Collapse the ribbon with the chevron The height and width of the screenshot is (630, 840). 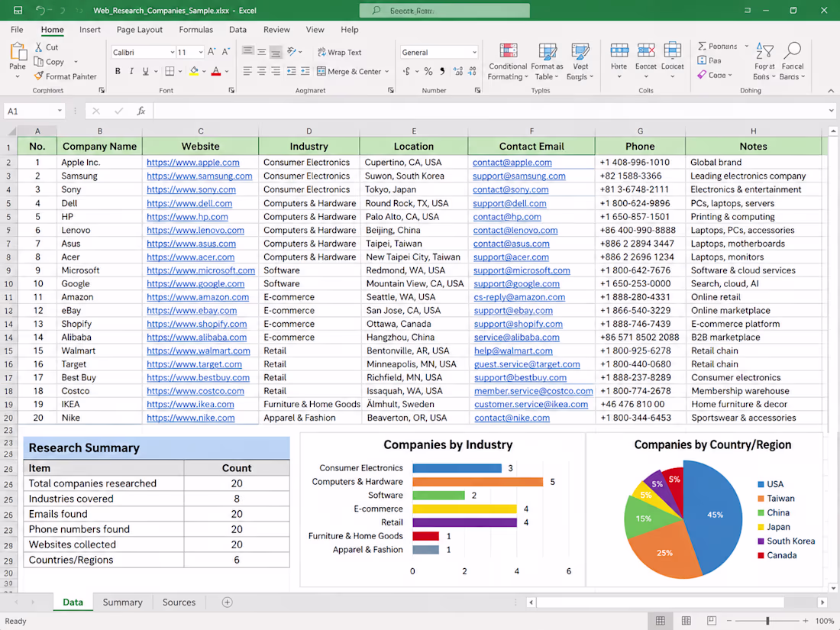coord(831,91)
